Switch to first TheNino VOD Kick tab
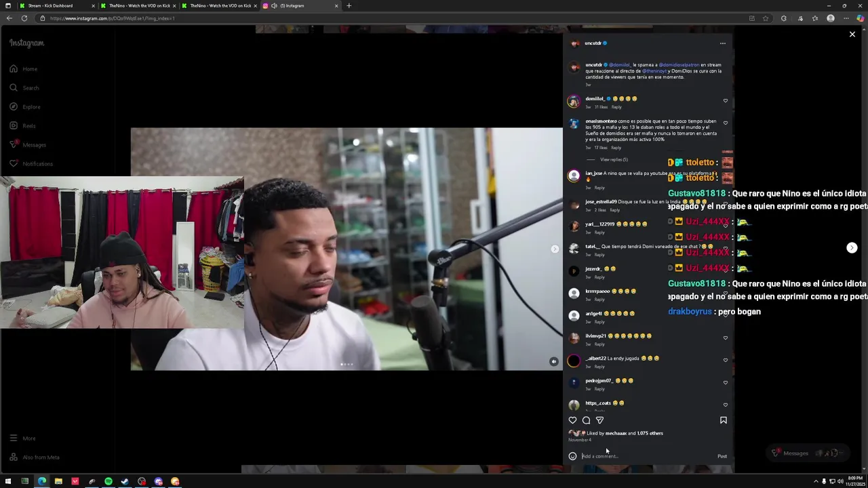This screenshot has width=868, height=488. pos(140,5)
